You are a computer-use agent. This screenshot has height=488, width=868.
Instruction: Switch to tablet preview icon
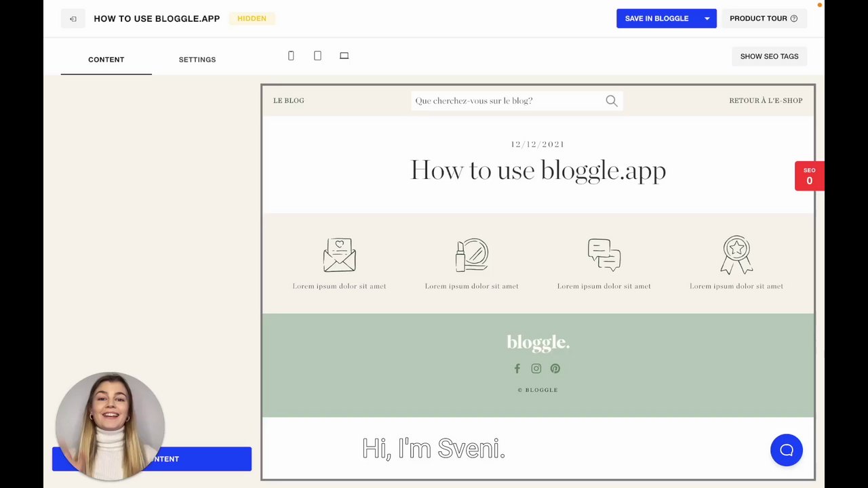click(x=317, y=56)
